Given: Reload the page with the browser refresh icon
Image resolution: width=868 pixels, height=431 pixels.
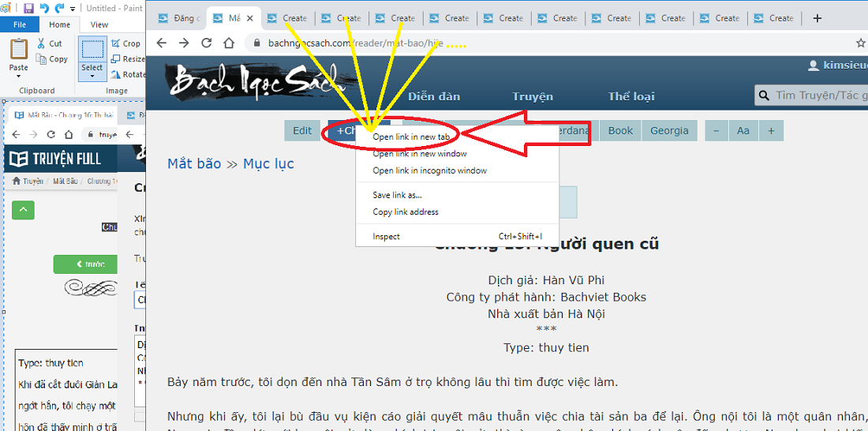Looking at the screenshot, I should coord(207,43).
